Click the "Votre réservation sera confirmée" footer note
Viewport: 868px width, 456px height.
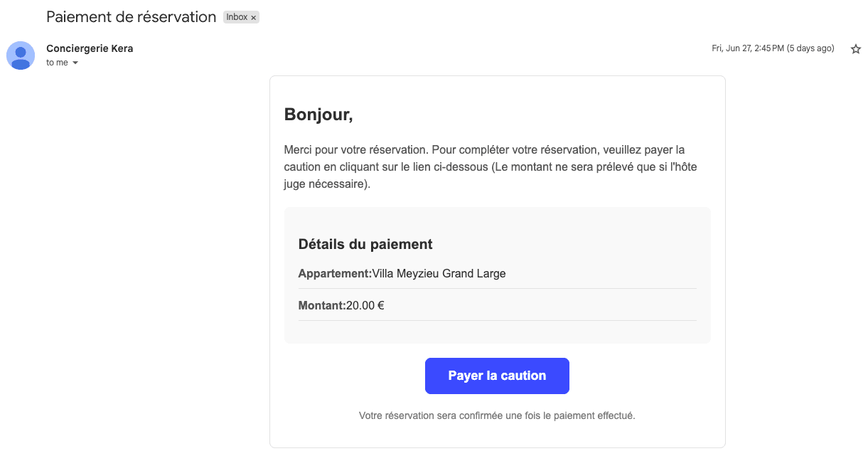[x=497, y=415]
